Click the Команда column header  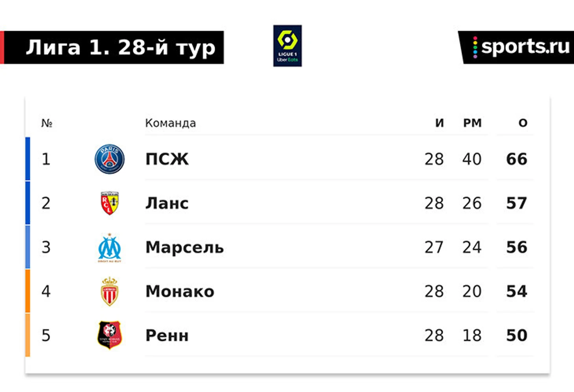point(170,123)
